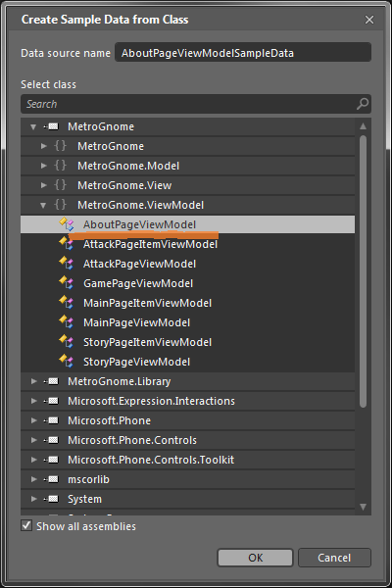Click the class icon beside AttackPageItemViewModel
This screenshot has height=588, width=392.
pyautogui.click(x=67, y=243)
